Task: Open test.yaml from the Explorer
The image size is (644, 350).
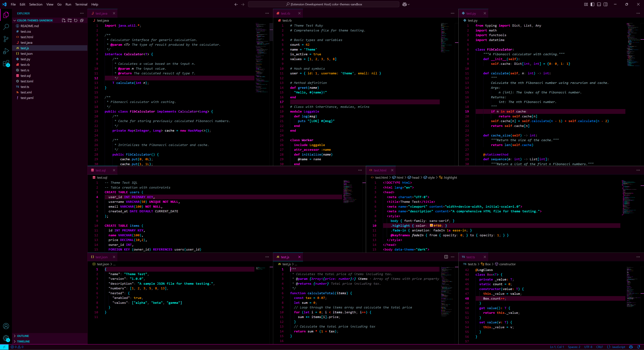Action: point(27,98)
